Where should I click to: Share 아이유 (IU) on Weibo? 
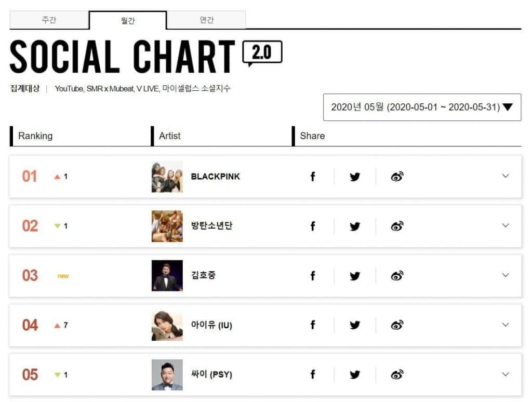coord(397,325)
